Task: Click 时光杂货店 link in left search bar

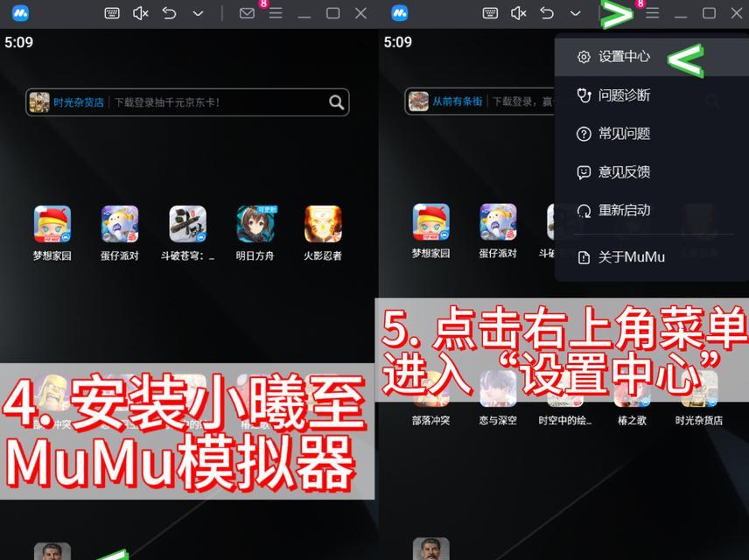Action: (79, 102)
